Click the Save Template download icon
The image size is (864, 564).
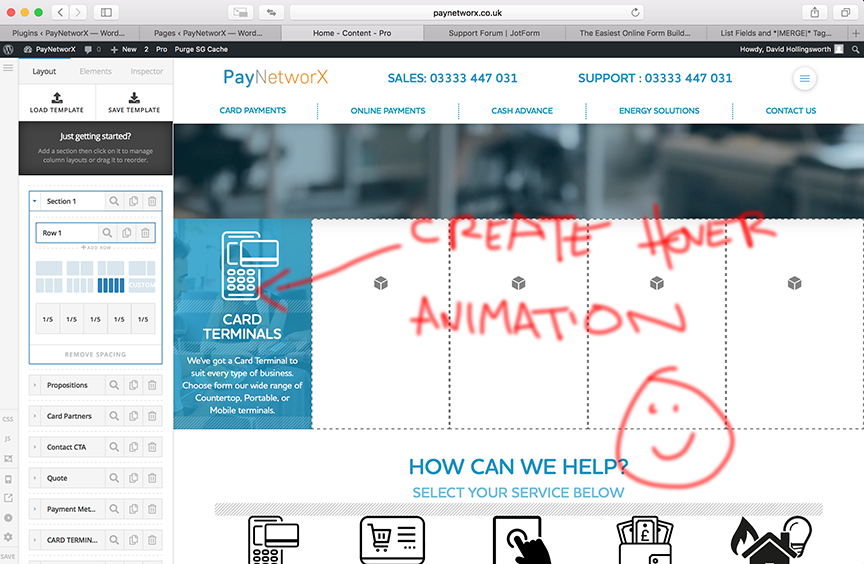click(x=134, y=98)
